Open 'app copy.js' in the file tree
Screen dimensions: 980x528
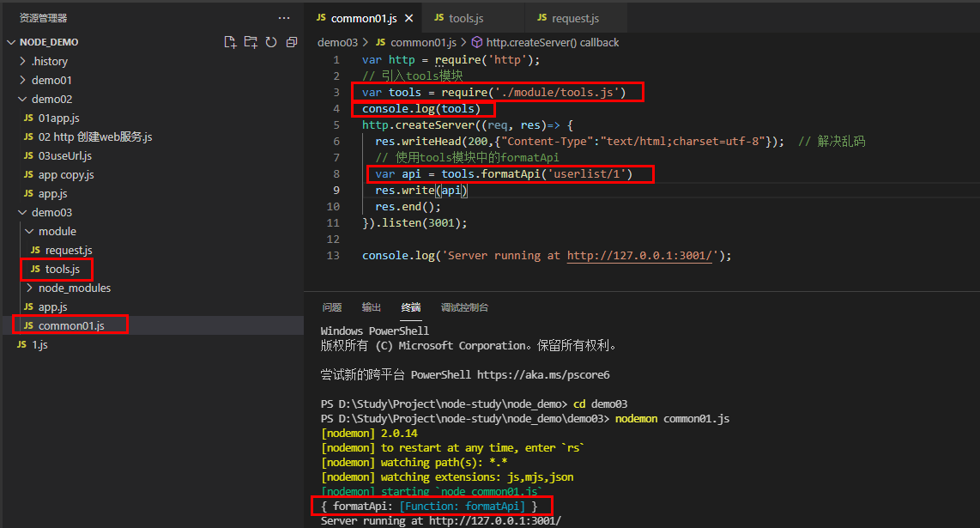(65, 174)
